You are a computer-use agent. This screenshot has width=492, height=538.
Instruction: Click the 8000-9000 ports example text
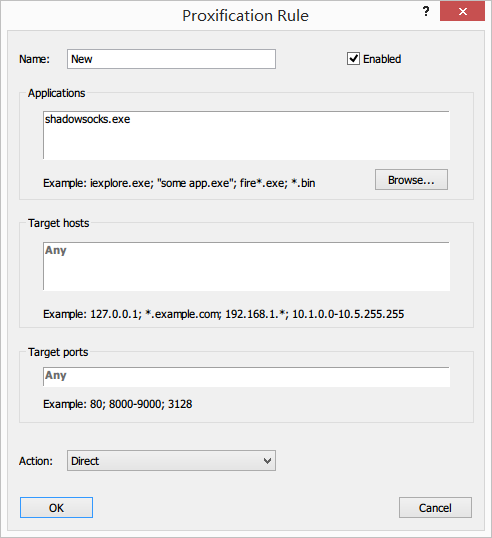137,404
